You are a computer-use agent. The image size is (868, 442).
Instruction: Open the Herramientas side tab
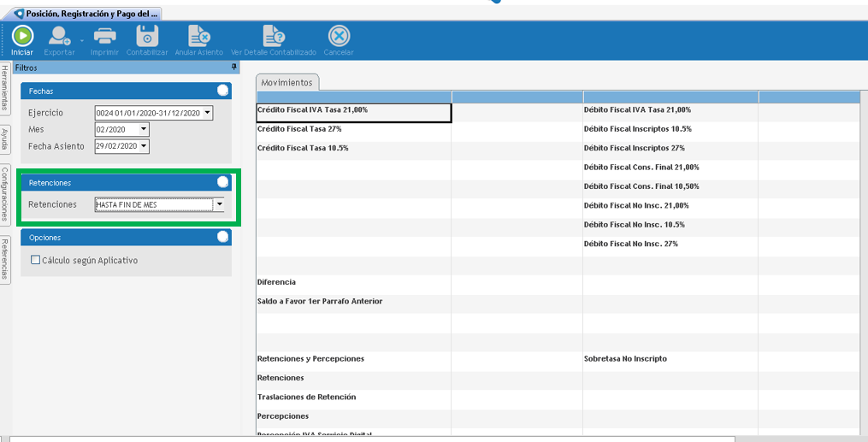click(5, 88)
